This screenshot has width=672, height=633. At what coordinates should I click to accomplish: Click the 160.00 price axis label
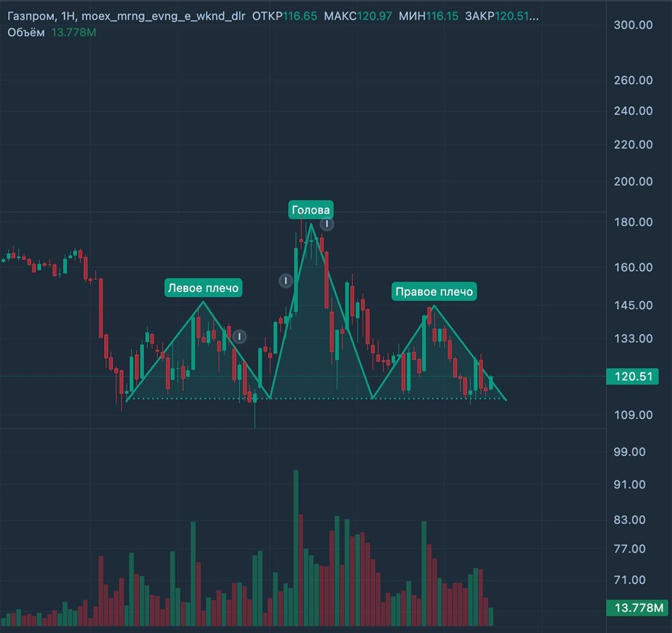pyautogui.click(x=633, y=267)
